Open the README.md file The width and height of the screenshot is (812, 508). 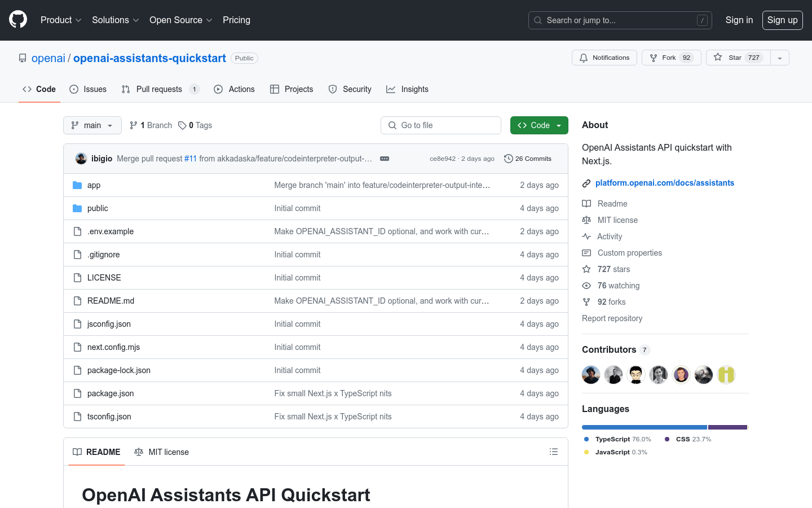tap(111, 301)
